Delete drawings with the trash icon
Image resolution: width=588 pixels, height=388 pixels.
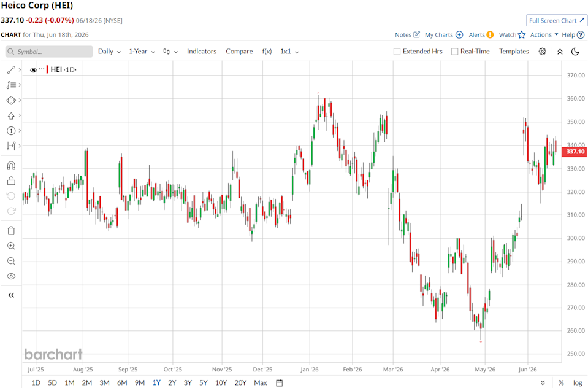pyautogui.click(x=11, y=231)
